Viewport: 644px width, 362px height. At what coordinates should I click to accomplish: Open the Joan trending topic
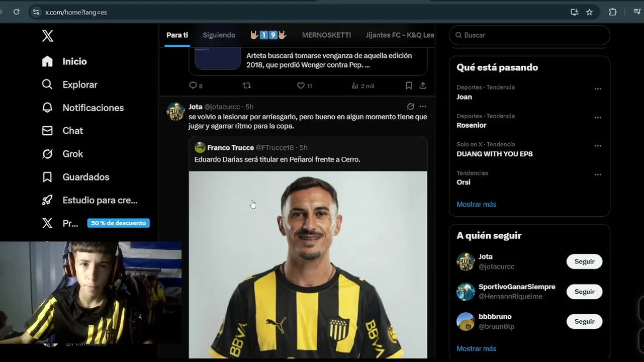coord(464,97)
